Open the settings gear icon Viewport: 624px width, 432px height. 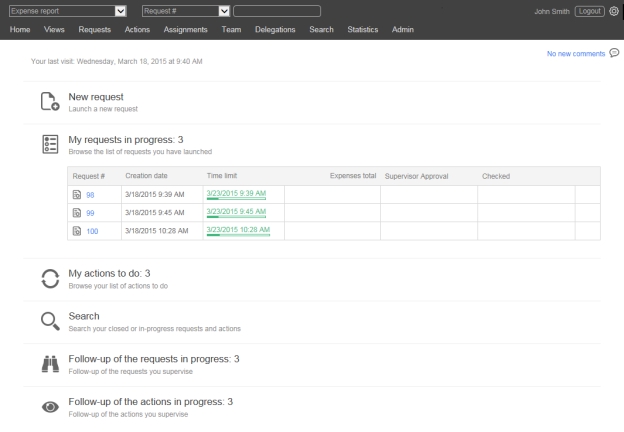(614, 11)
